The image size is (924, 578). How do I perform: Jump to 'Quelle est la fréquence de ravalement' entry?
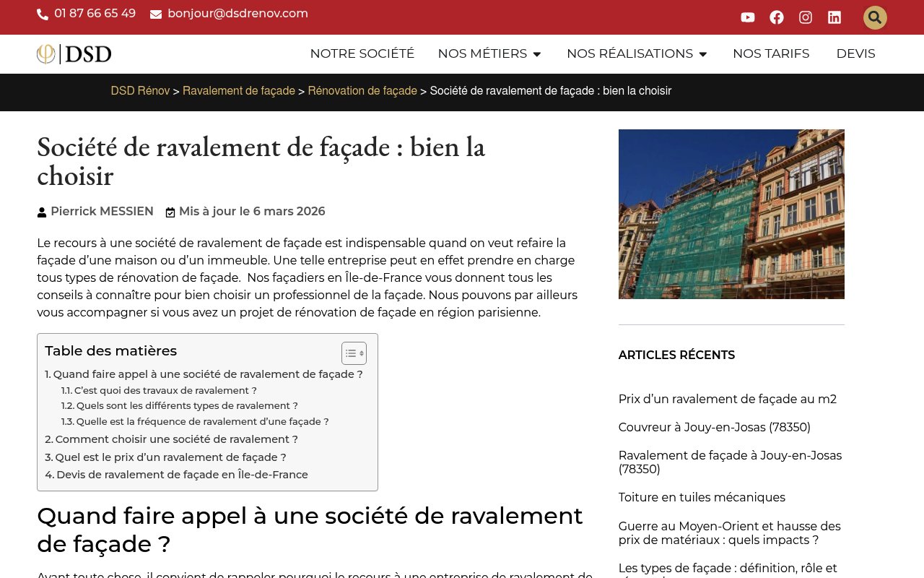(195, 422)
